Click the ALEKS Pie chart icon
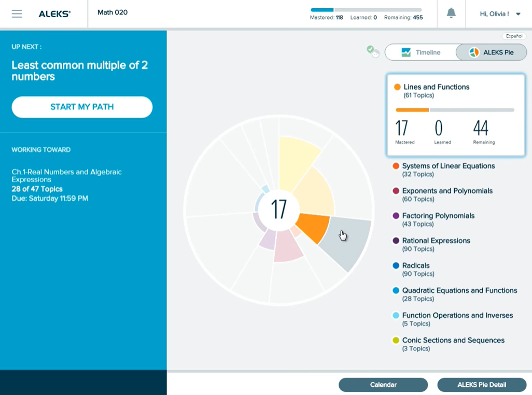The height and width of the screenshot is (395, 532). pyautogui.click(x=474, y=52)
